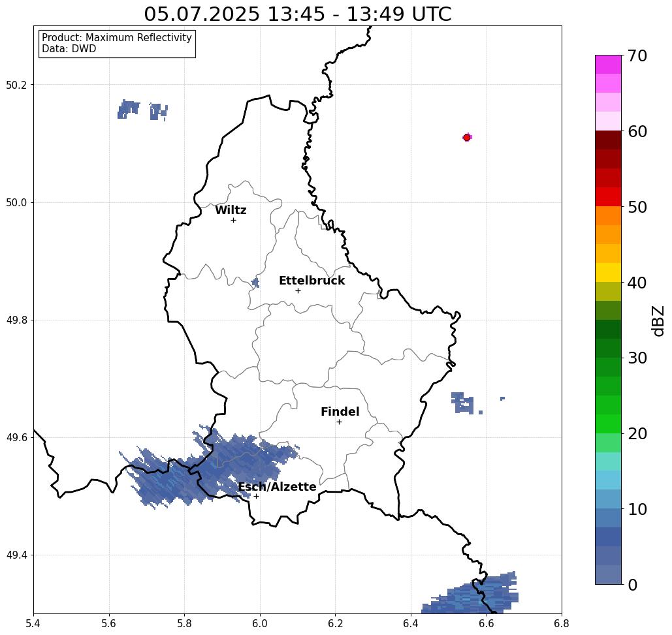Click the 5.6 longitude axis label

click(x=109, y=623)
